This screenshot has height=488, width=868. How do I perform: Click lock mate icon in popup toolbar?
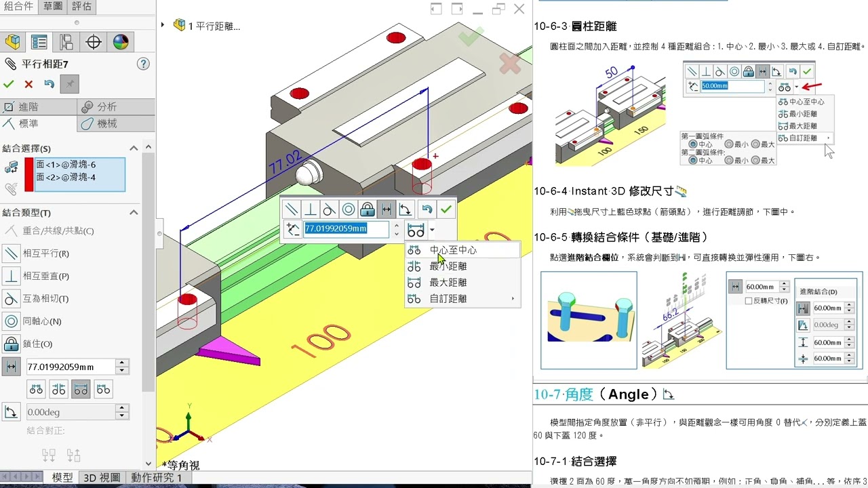pyautogui.click(x=367, y=209)
